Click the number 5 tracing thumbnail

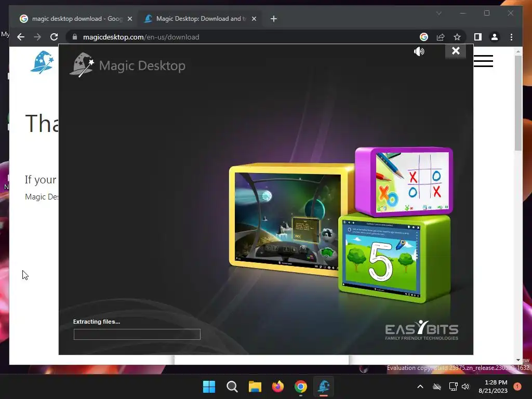tap(395, 258)
